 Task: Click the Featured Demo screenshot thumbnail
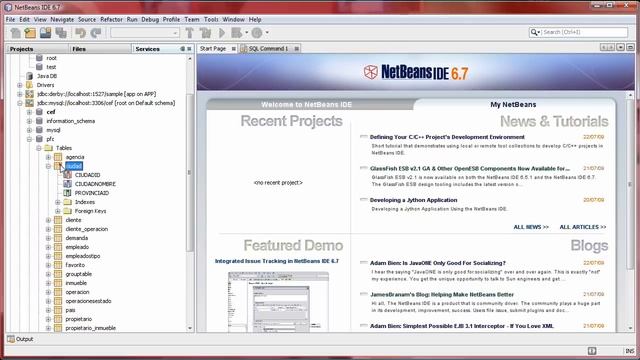coord(278,301)
